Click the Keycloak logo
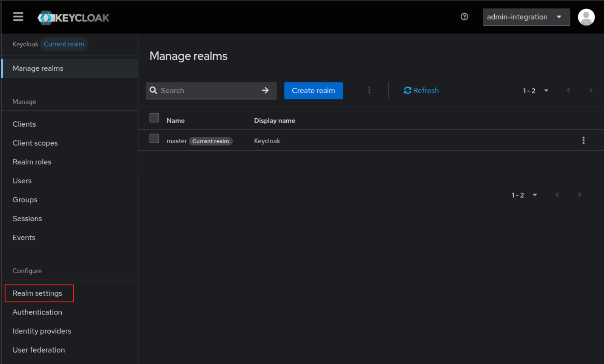This screenshot has width=604, height=364. tap(73, 18)
